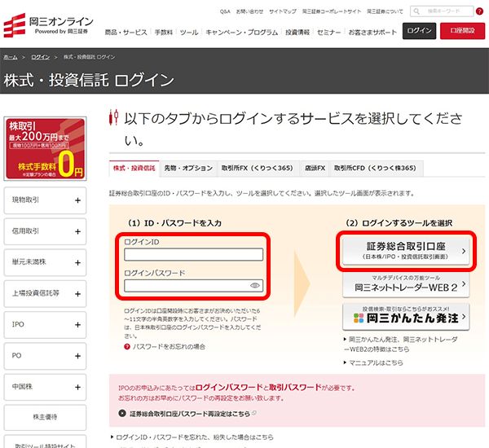Expand the 信用取引 sidebar item
Viewport: 489px width, 448px height.
pyautogui.click(x=45, y=231)
